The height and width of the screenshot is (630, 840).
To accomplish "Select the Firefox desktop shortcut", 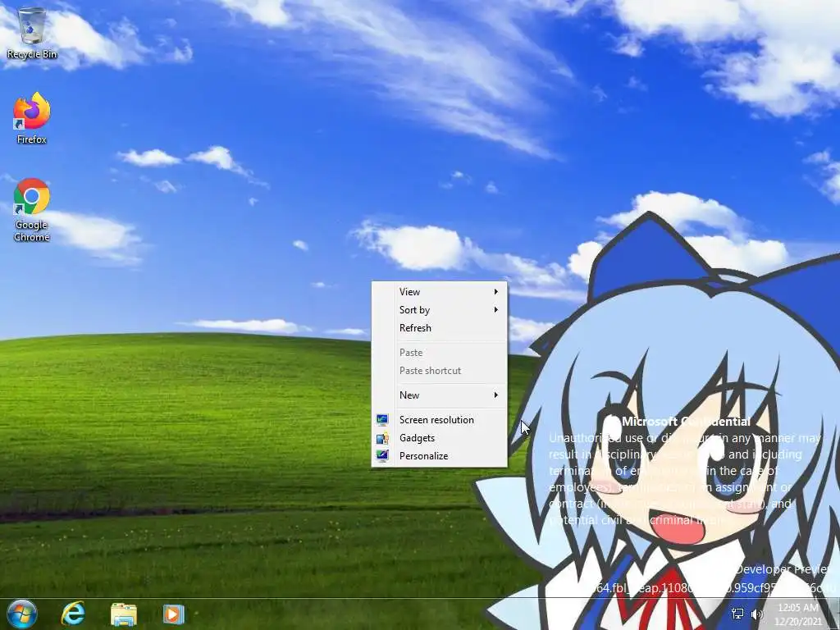I will pyautogui.click(x=32, y=118).
